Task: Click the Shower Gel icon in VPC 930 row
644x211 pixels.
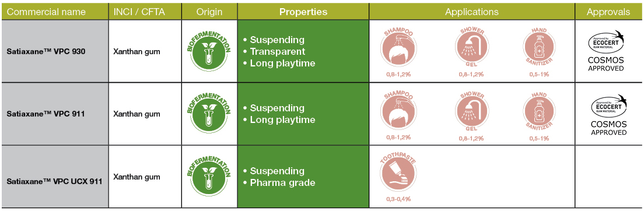Action: [x=471, y=49]
